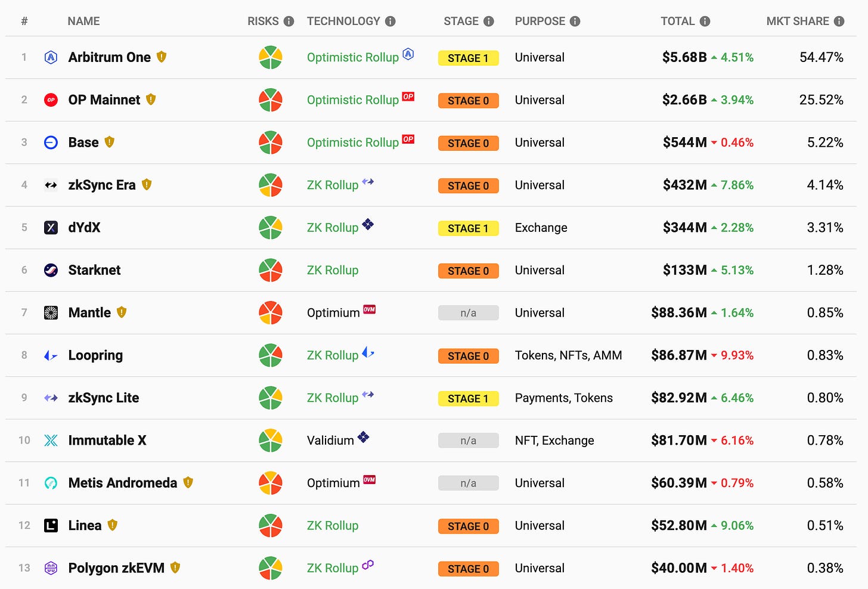The height and width of the screenshot is (589, 868).
Task: Click the risk pie chart for Immutable X
Action: pos(271,441)
